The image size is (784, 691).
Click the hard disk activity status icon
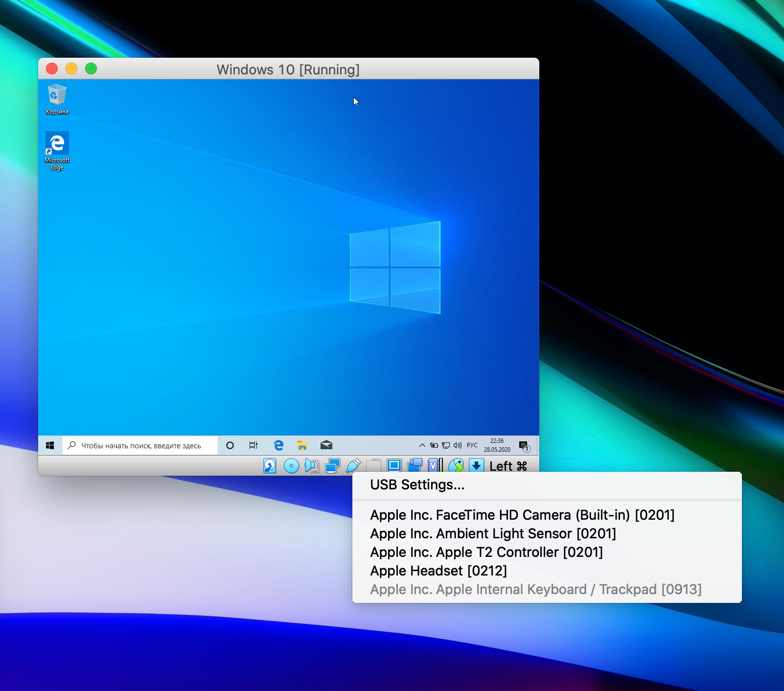click(x=270, y=465)
